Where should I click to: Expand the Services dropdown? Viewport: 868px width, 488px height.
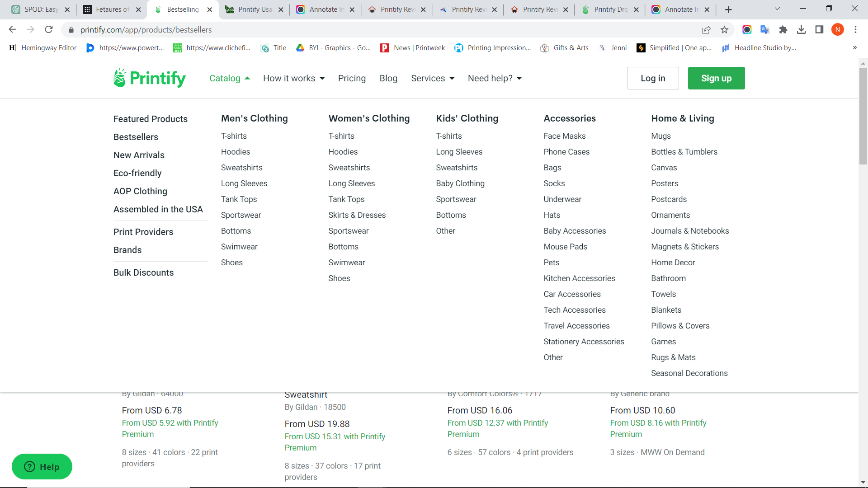click(433, 78)
